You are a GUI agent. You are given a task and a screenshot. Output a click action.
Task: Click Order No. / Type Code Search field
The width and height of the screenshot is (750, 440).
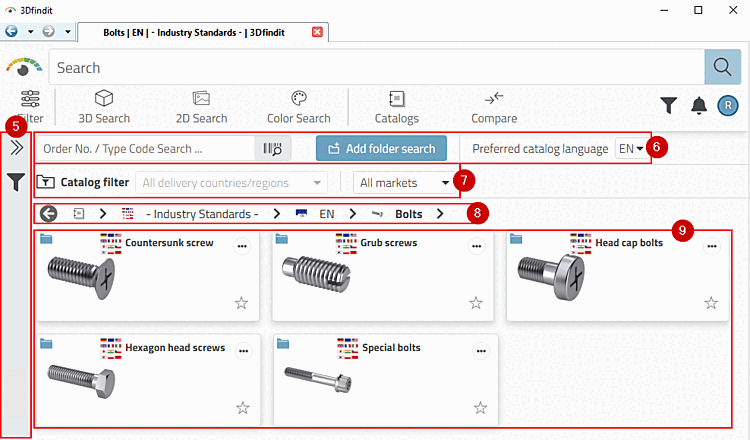[x=146, y=149]
